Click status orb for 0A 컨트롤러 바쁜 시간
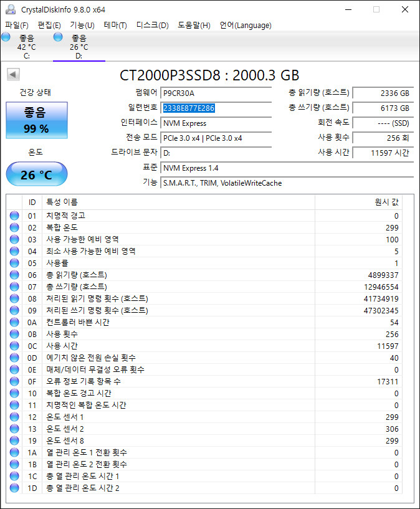 [x=14, y=322]
